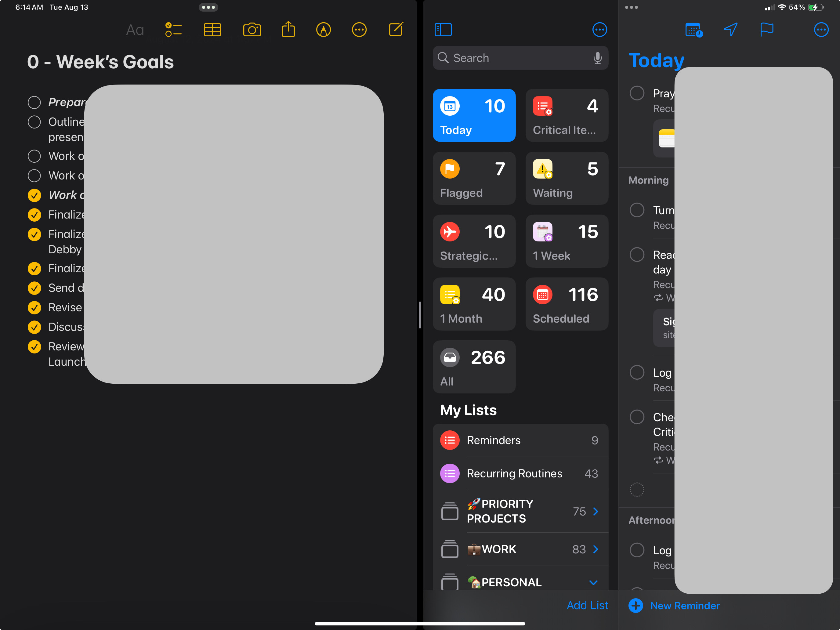Viewport: 840px width, 630px height.
Task: Expand the PRIORITY PROJECTS group
Action: (x=596, y=512)
